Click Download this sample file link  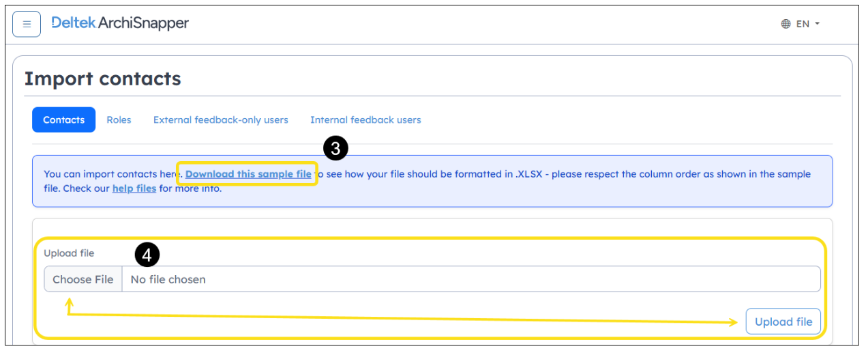coord(248,174)
